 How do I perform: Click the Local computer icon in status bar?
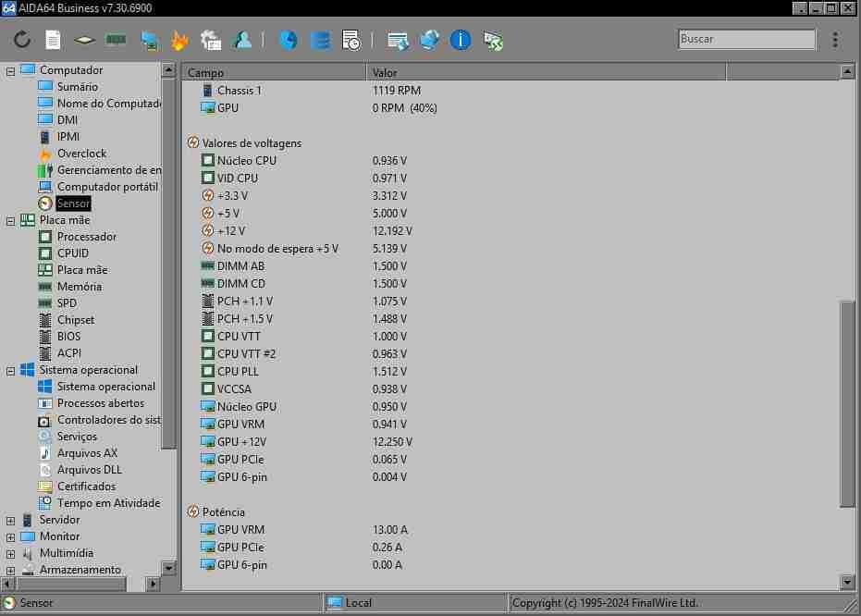pos(334,603)
